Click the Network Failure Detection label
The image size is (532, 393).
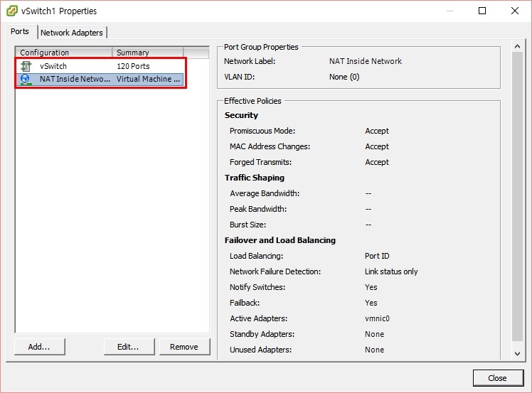tap(275, 271)
